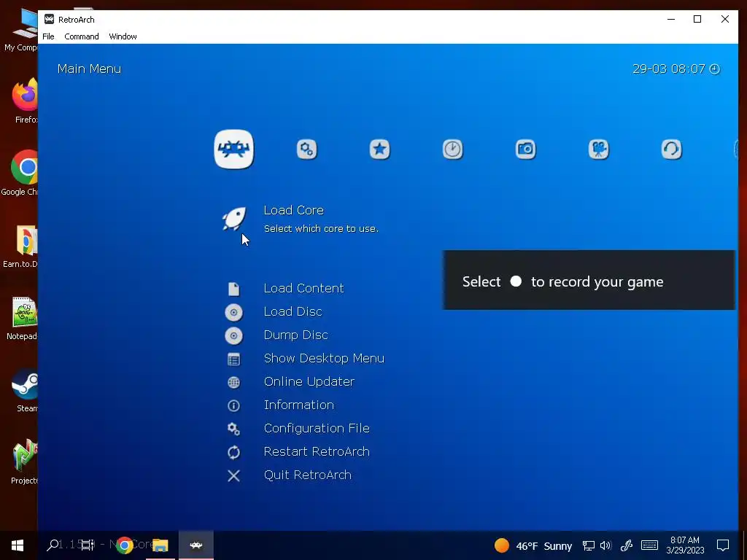The width and height of the screenshot is (747, 560).
Task: Click the Quit RetroArch X icon
Action: (x=233, y=475)
